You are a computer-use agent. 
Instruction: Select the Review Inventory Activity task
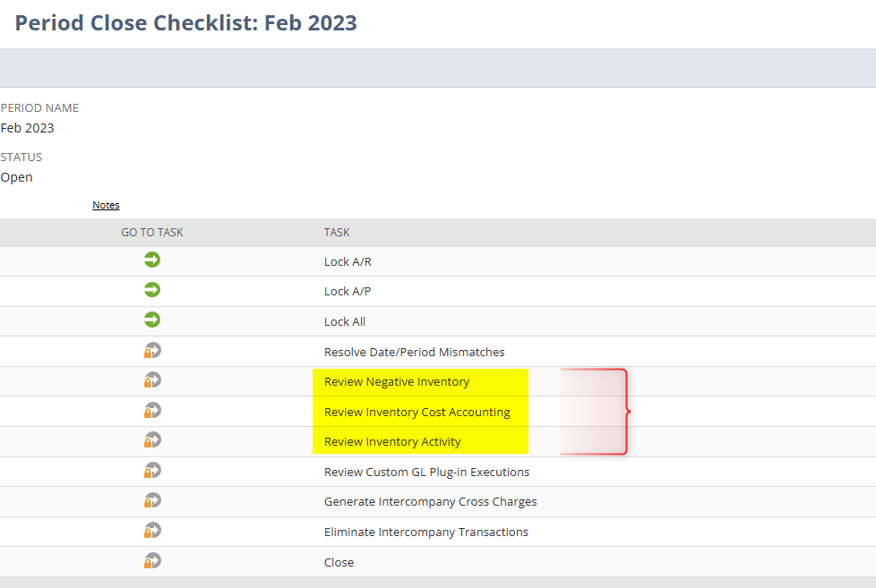pos(391,440)
